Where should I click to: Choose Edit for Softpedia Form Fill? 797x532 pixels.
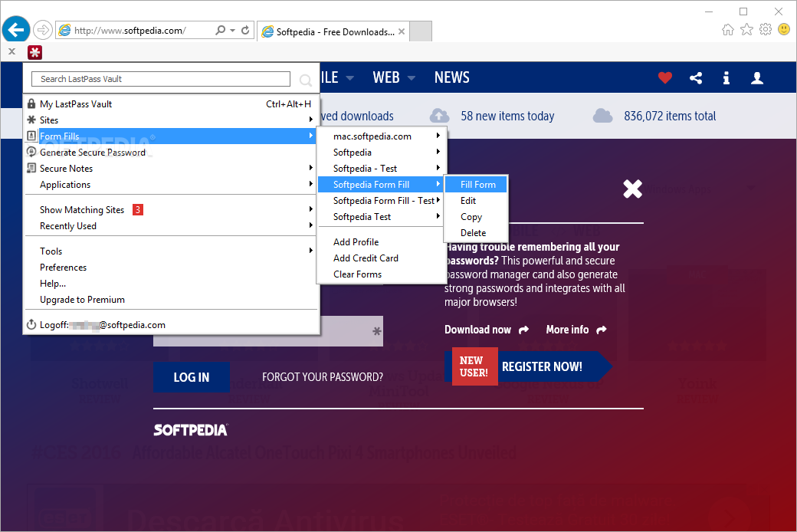point(476,200)
